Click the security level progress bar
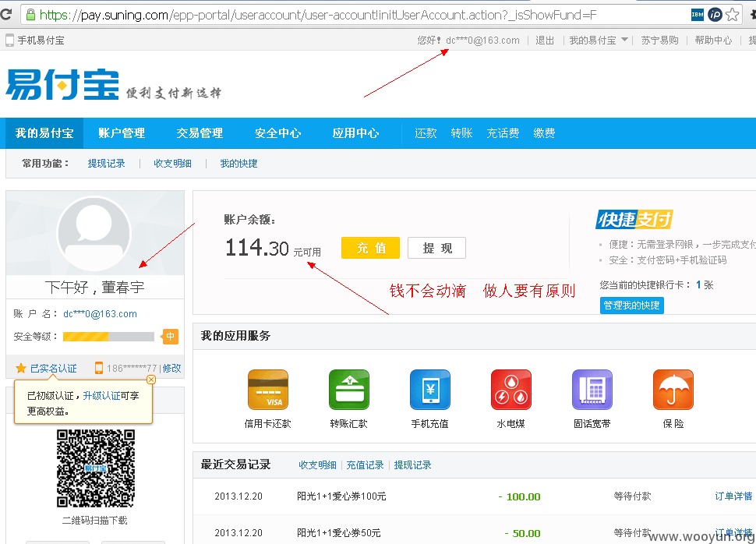The width and height of the screenshot is (756, 544). tap(108, 336)
